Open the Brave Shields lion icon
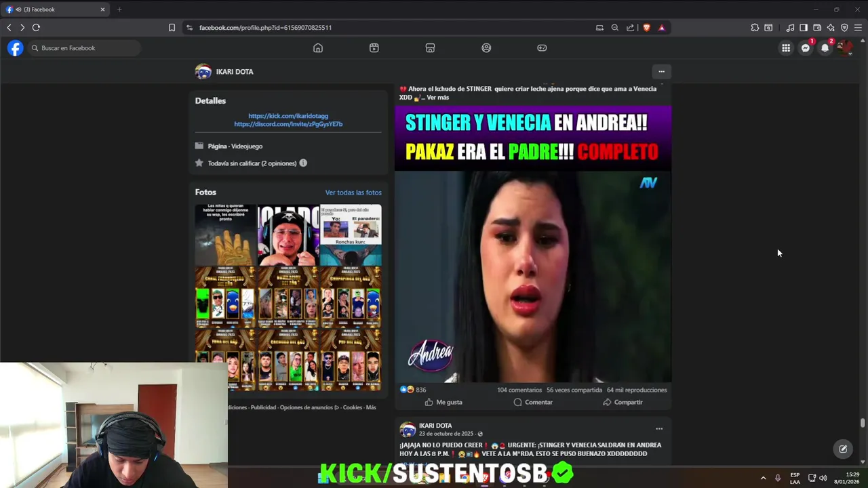 click(x=646, y=28)
